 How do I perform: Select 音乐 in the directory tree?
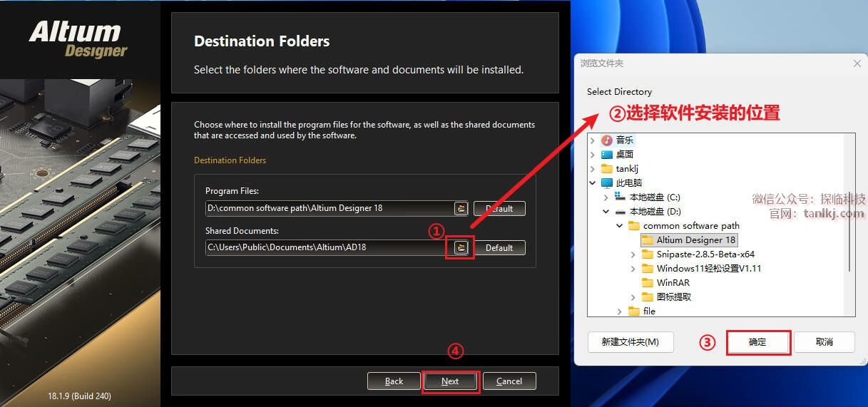point(625,140)
